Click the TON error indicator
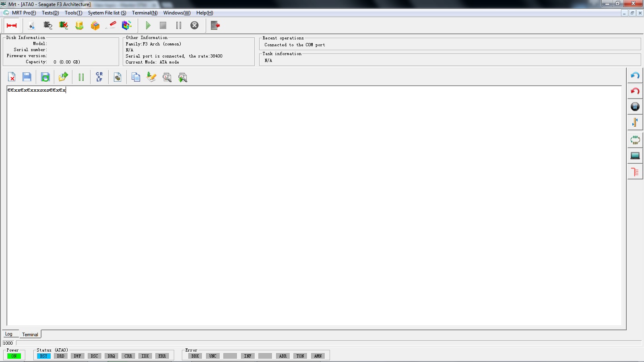 click(300, 356)
